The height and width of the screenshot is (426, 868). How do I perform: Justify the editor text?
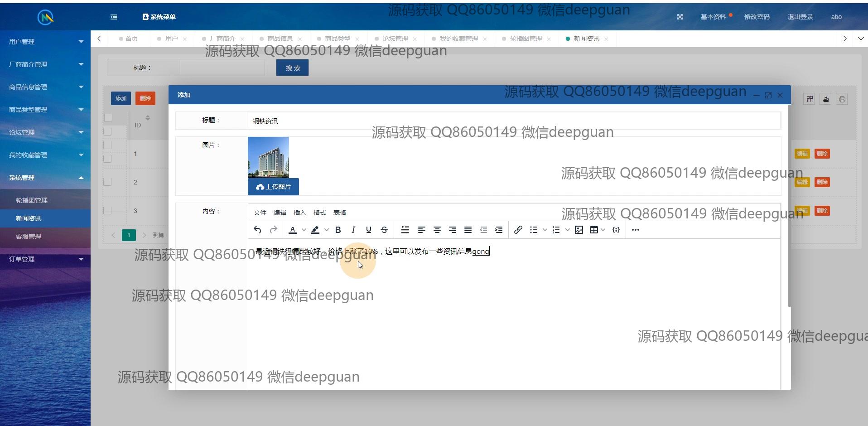coord(468,230)
